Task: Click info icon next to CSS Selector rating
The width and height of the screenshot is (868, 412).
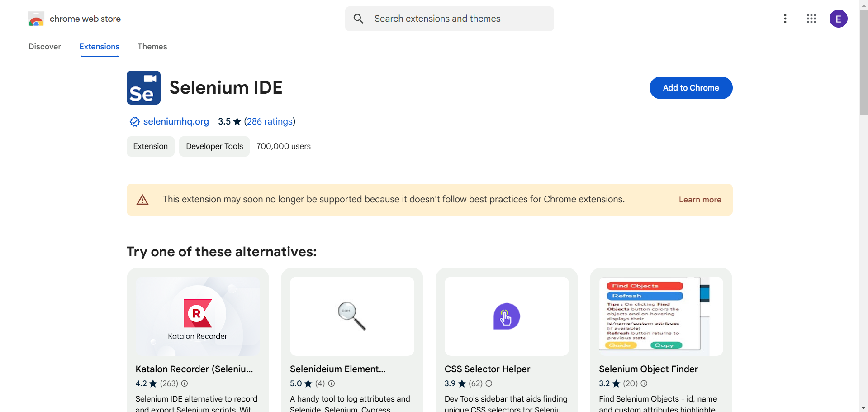Action: coord(489,383)
